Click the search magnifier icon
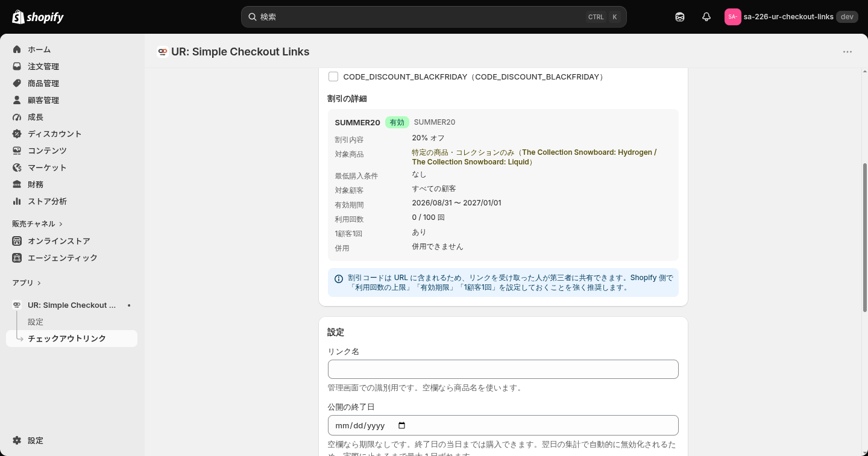 (x=253, y=17)
